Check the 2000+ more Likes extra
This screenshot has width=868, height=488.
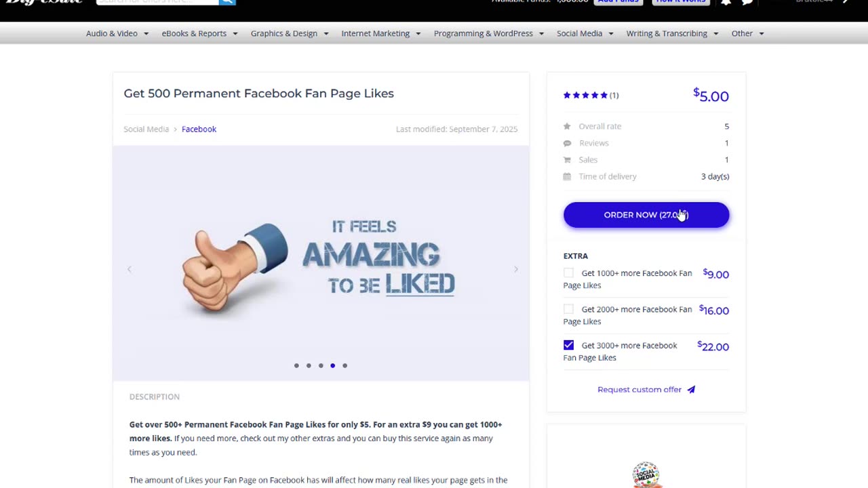tap(568, 309)
